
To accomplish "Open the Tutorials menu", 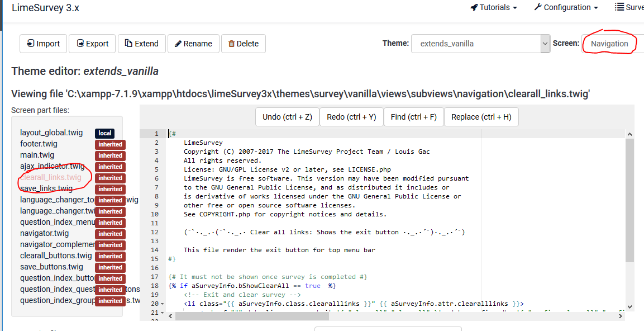I will pyautogui.click(x=494, y=7).
